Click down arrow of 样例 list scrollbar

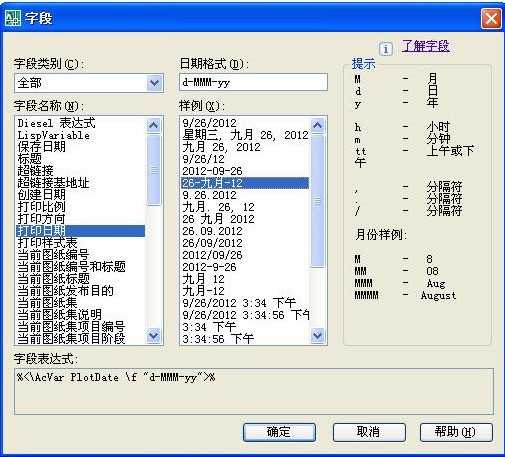[x=318, y=336]
